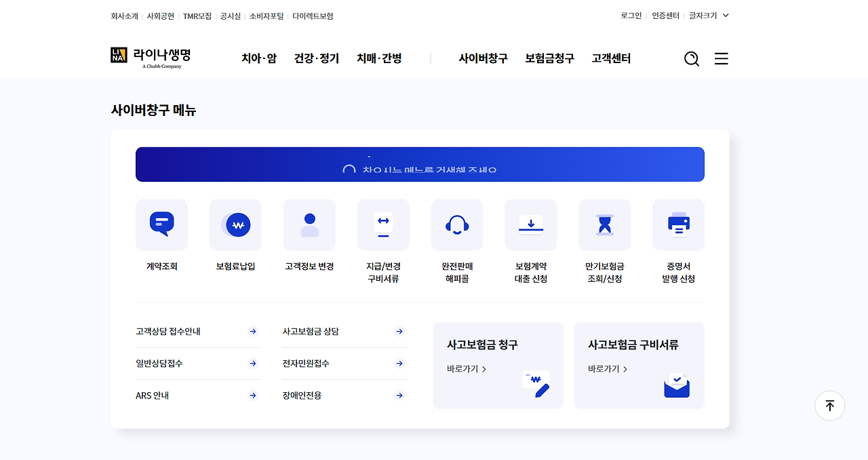Click the 일반상담접수 text
Screen dimensions: 868x460
[159, 364]
